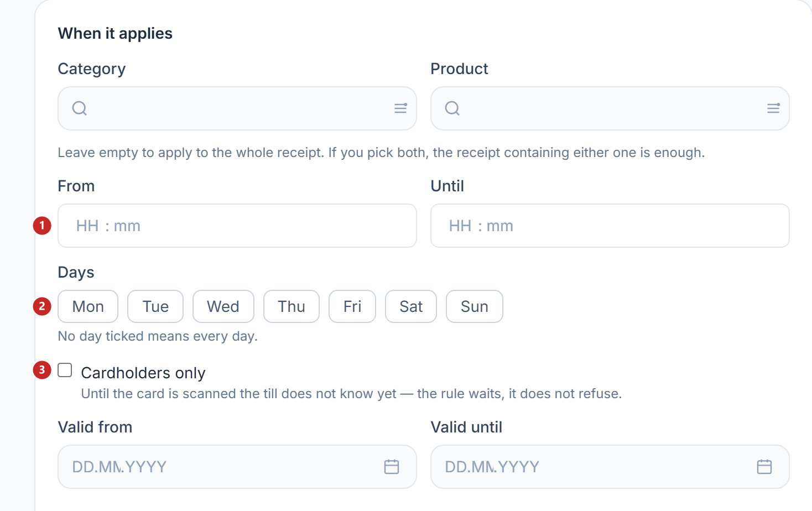Open the Product list picker icon

click(x=773, y=108)
